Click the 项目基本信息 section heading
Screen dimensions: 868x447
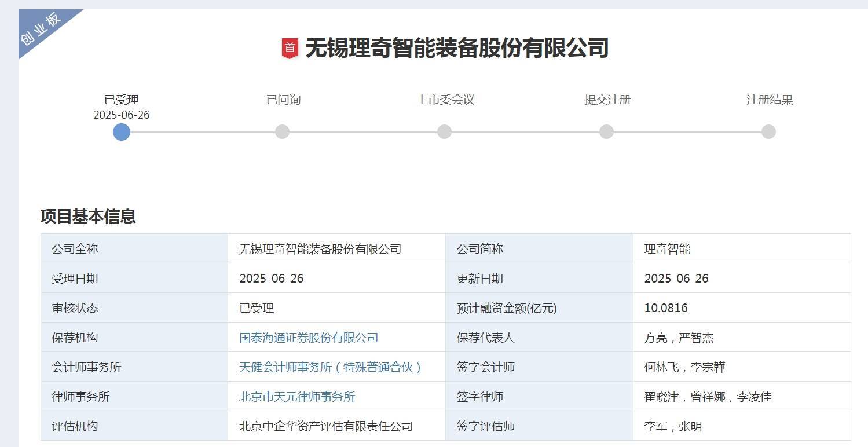coord(88,216)
